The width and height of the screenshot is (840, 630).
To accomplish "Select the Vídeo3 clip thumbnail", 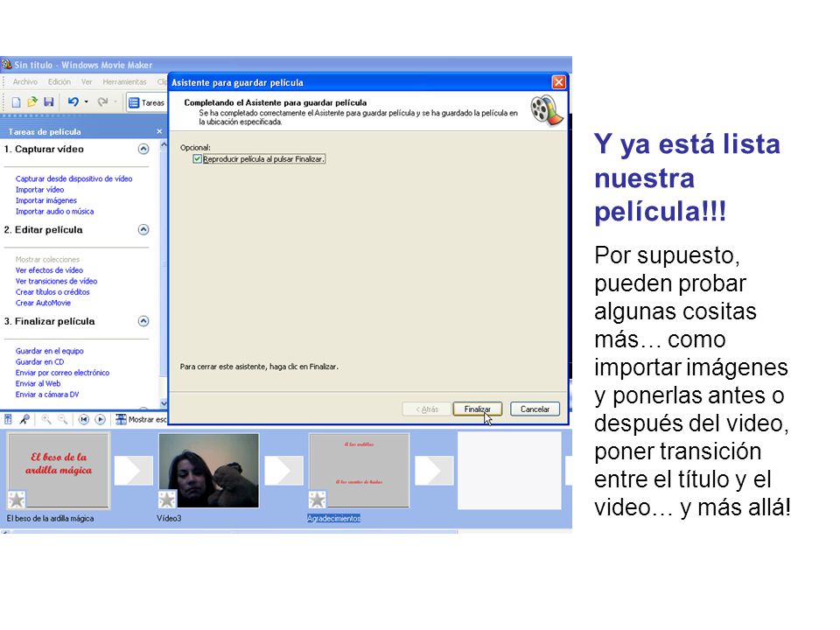I will click(209, 470).
